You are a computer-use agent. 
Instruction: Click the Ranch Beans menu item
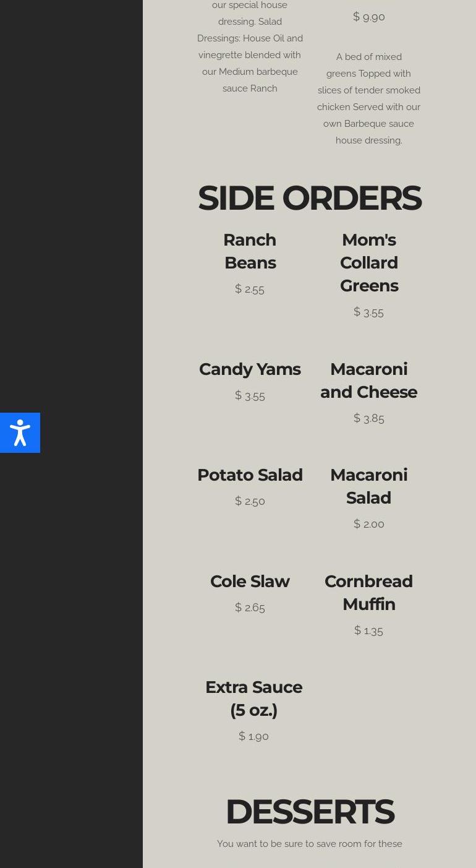(250, 251)
